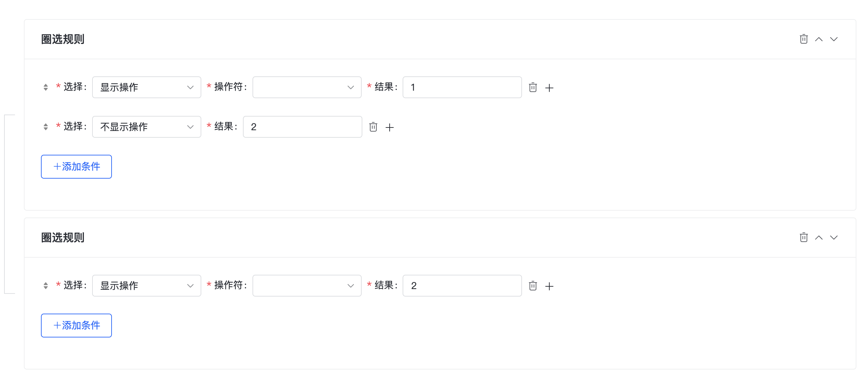This screenshot has width=868, height=377.
Task: Delete the second 圈选规则 card via trash icon
Action: tap(804, 237)
